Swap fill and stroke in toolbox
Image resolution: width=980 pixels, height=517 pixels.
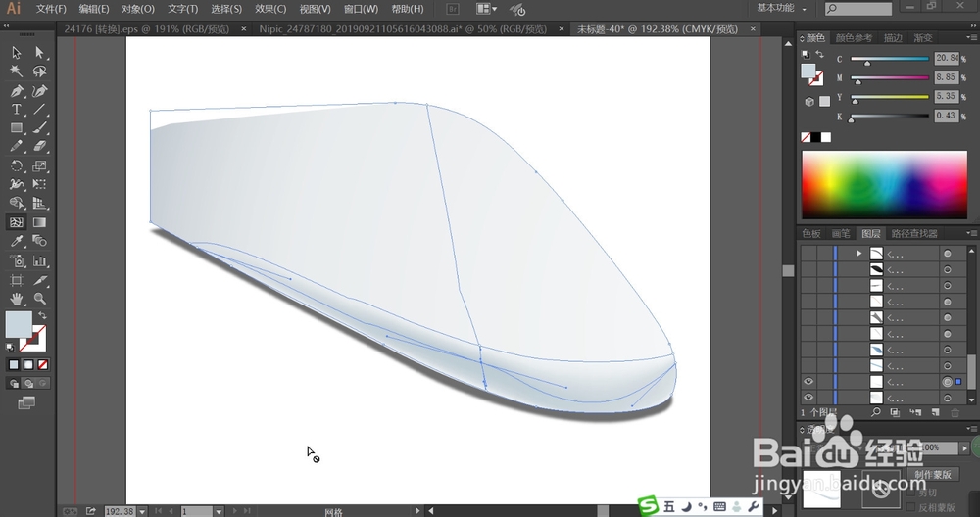[x=42, y=315]
